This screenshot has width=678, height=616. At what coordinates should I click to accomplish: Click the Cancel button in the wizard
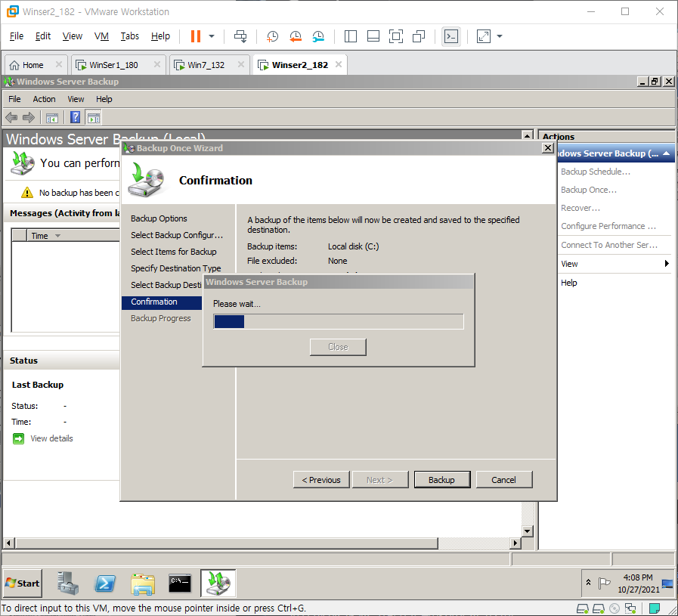click(503, 480)
